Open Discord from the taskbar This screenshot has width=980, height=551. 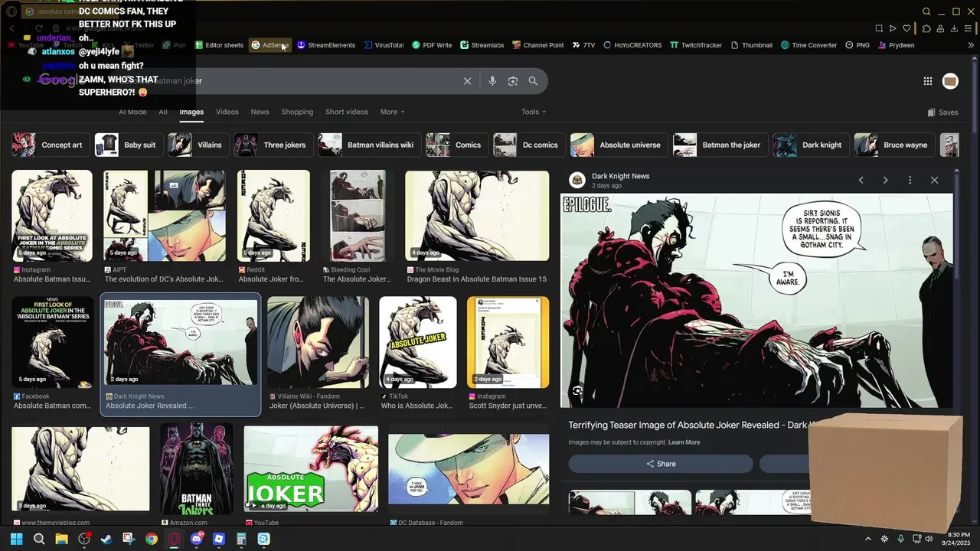pyautogui.click(x=197, y=539)
